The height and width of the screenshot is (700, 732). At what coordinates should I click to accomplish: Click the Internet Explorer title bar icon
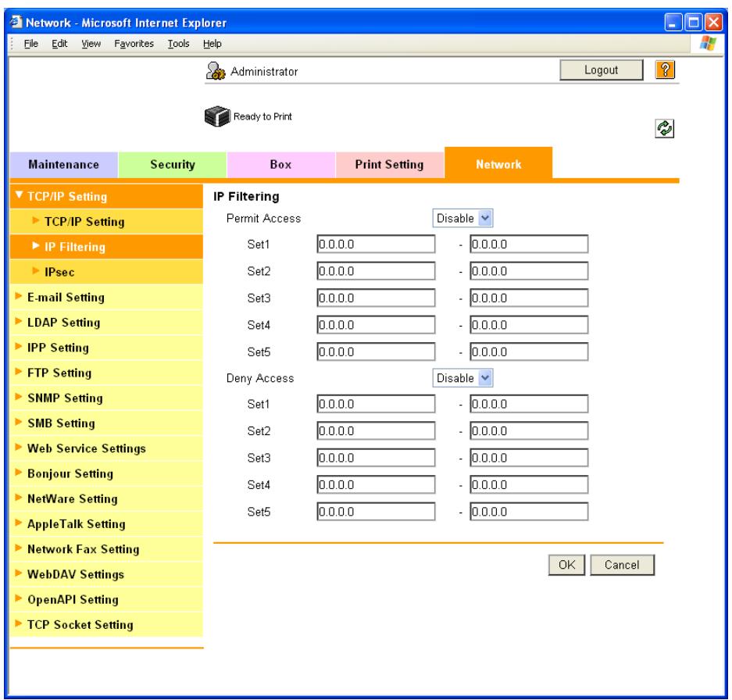[x=16, y=22]
